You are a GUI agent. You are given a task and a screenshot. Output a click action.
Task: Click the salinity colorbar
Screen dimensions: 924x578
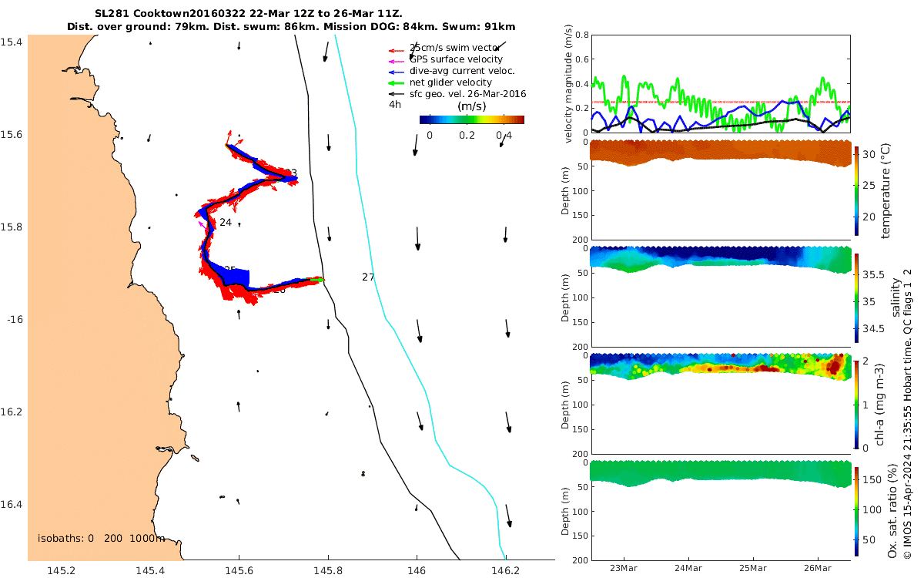click(x=858, y=297)
